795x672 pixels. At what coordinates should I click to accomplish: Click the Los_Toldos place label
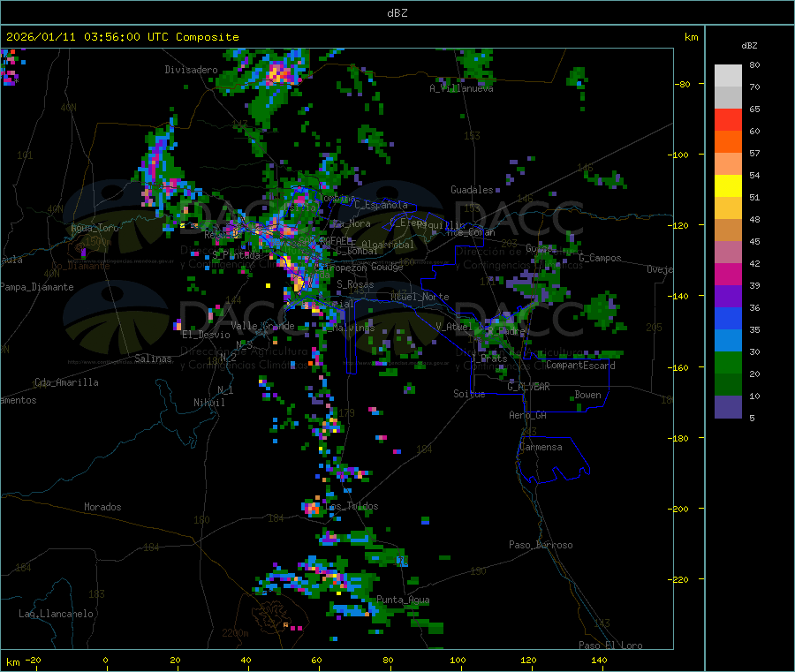353,506
